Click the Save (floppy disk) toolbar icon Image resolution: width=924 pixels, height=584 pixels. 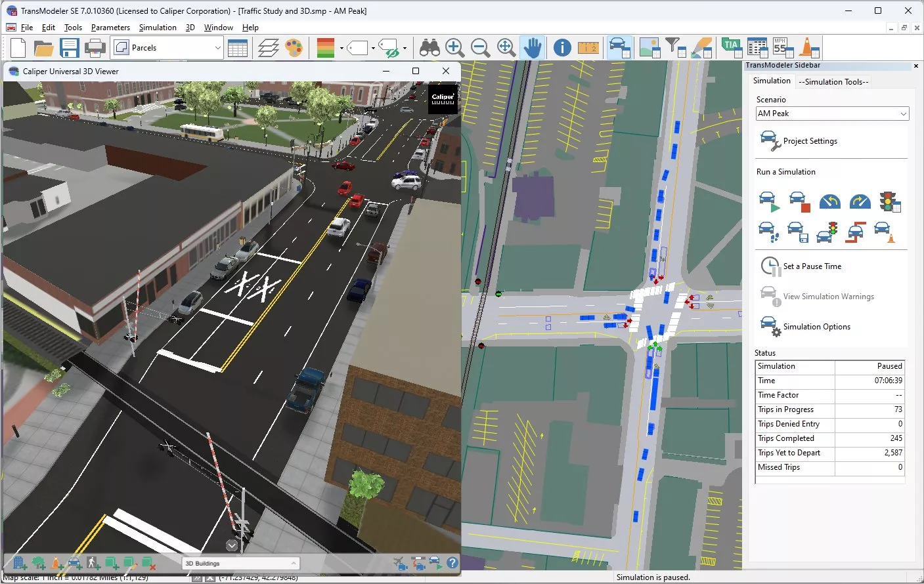coord(69,48)
